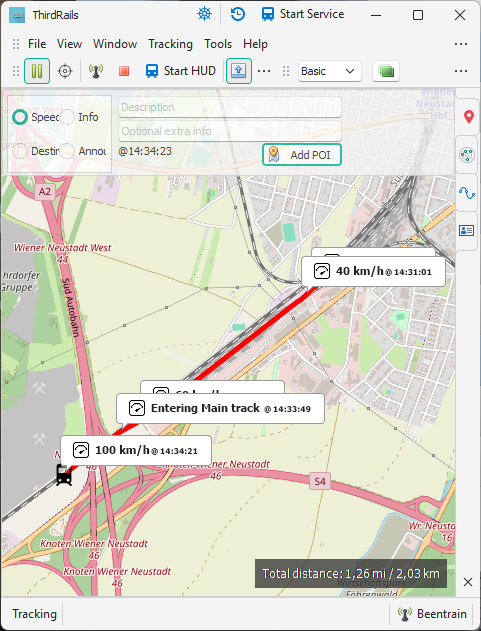Image resolution: width=481 pixels, height=631 pixels.
Task: Click the Add POI button
Action: [x=302, y=155]
